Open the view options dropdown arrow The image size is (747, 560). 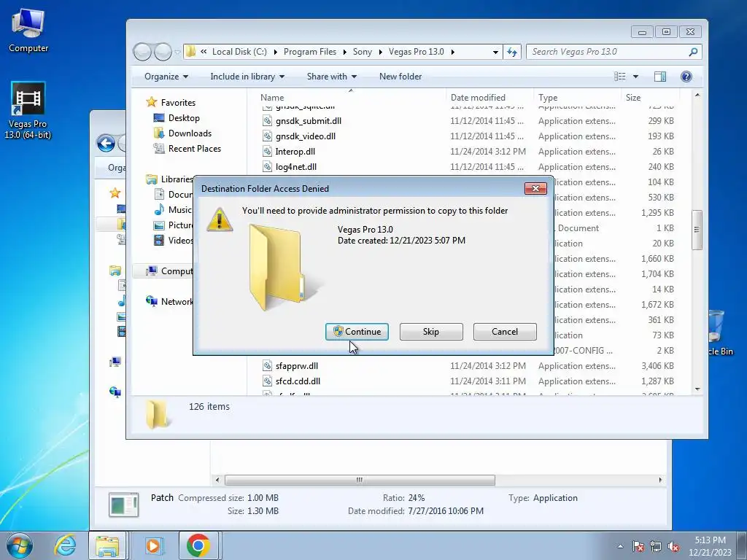click(x=635, y=77)
